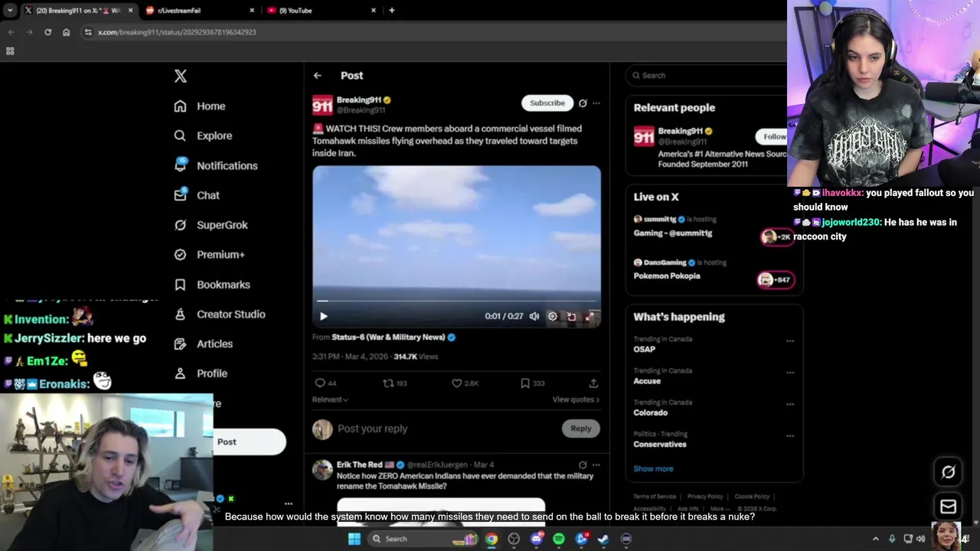Screen dimensions: 980x551
Task: Open Spotify from taskbar
Action: point(559,539)
